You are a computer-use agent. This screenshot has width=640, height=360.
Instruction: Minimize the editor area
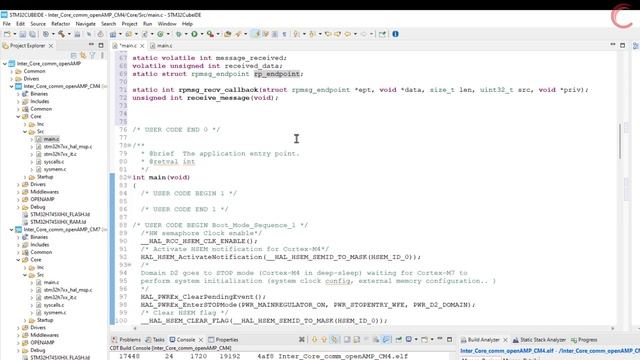pyautogui.click(x=613, y=44)
